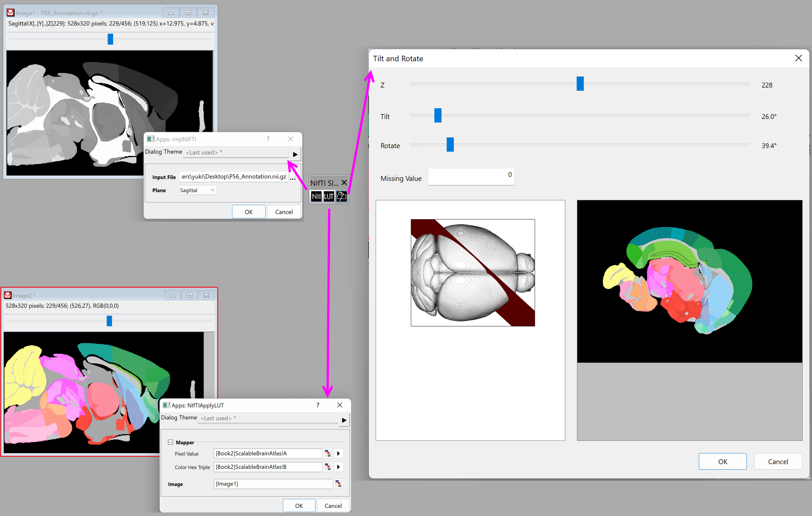Select the NII icon on the NIfTI toolbar

316,197
